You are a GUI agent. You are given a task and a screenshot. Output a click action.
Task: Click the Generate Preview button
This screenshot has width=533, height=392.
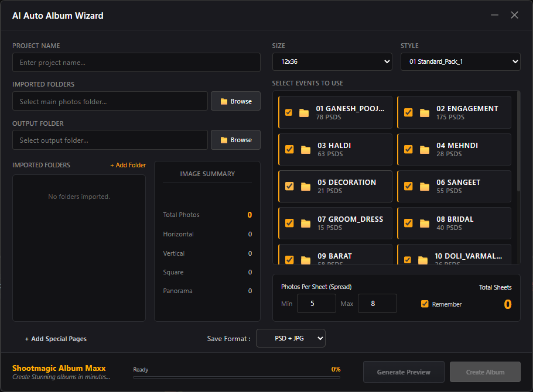pyautogui.click(x=404, y=372)
